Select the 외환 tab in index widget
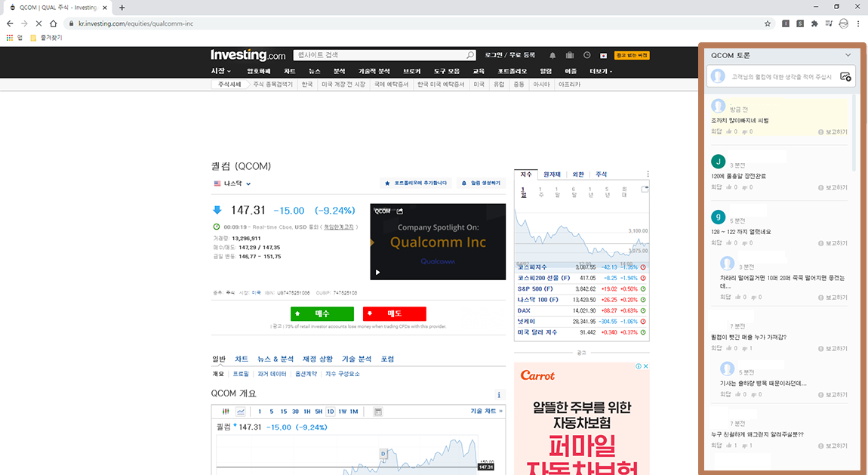This screenshot has width=868, height=475. 578,174
